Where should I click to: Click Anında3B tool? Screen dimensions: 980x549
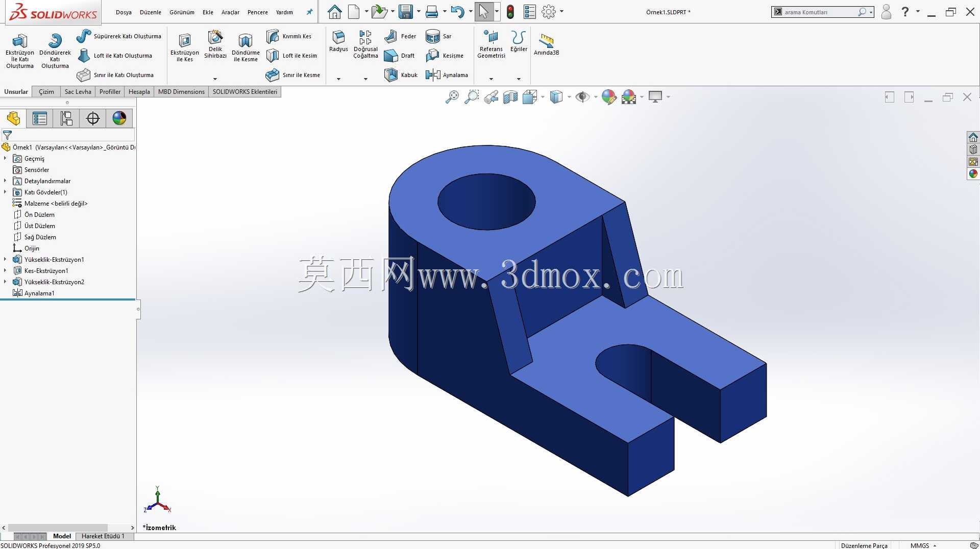tap(546, 44)
